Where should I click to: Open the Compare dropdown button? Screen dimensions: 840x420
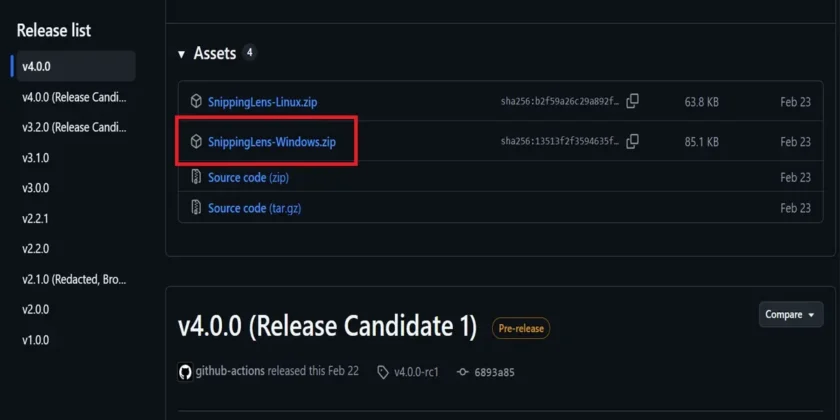(791, 314)
